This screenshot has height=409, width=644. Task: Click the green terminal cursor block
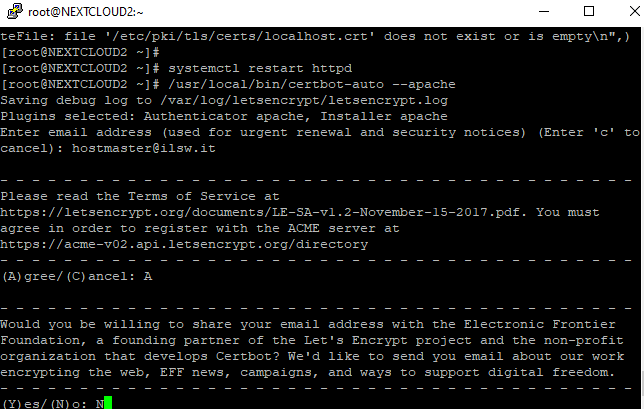(x=108, y=403)
